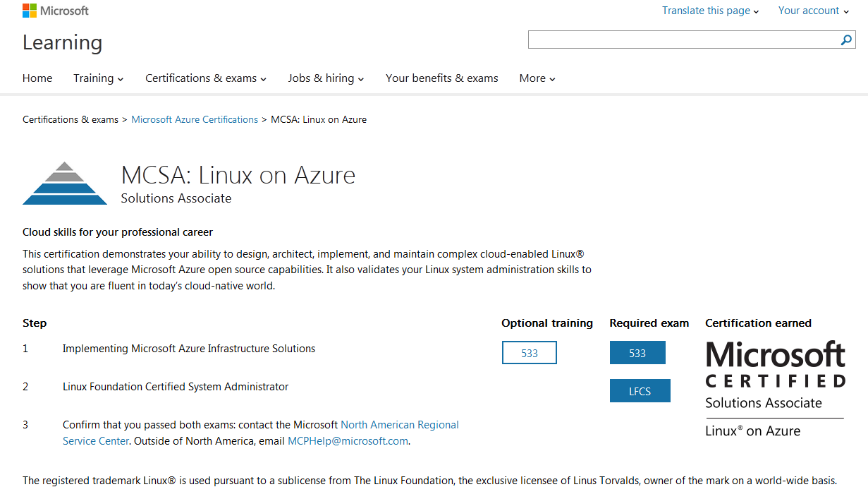Expand the More menu

pos(537,78)
